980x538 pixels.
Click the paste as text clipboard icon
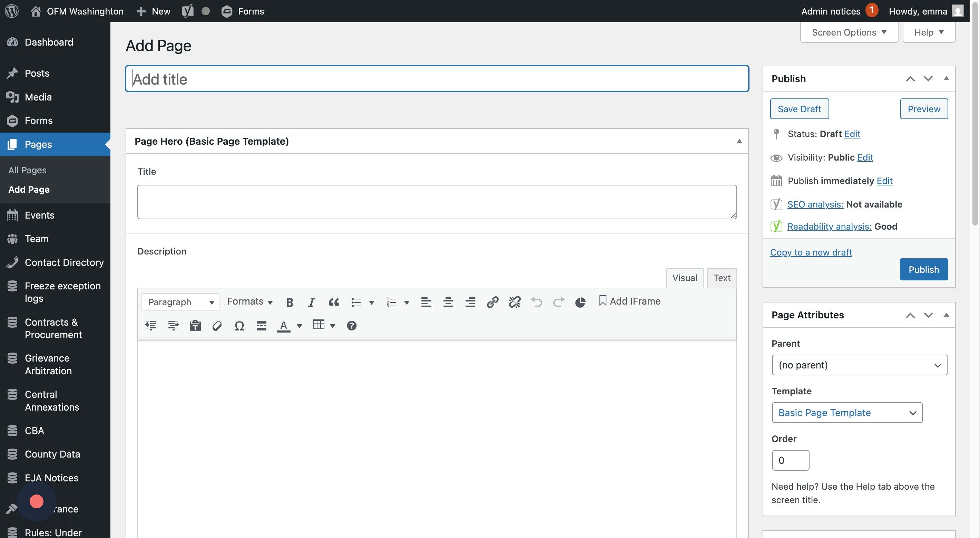[x=195, y=326]
